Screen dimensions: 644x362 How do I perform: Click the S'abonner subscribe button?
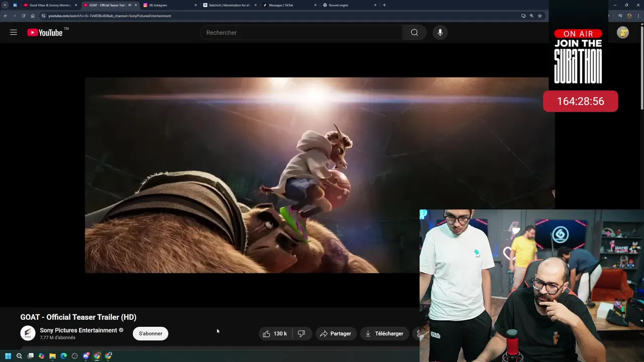(x=150, y=334)
